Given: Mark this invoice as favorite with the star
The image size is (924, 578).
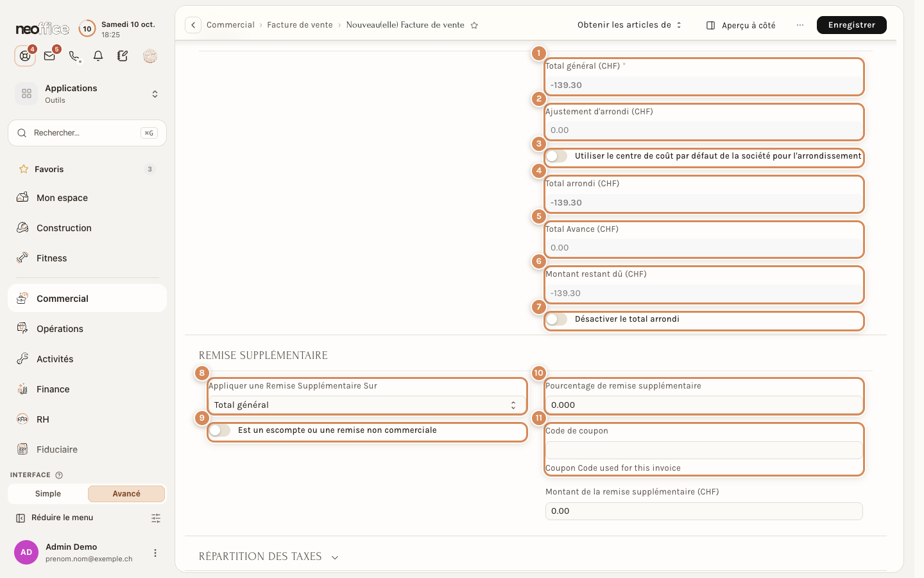Looking at the screenshot, I should 474,25.
